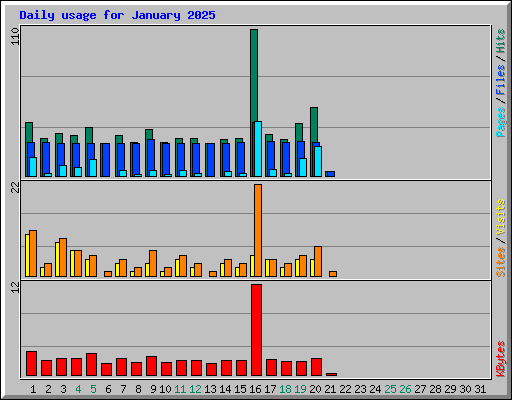Screen dimensions: 512x400
Task: Select the tall orange Sites bar for day 16
Action: [258, 230]
